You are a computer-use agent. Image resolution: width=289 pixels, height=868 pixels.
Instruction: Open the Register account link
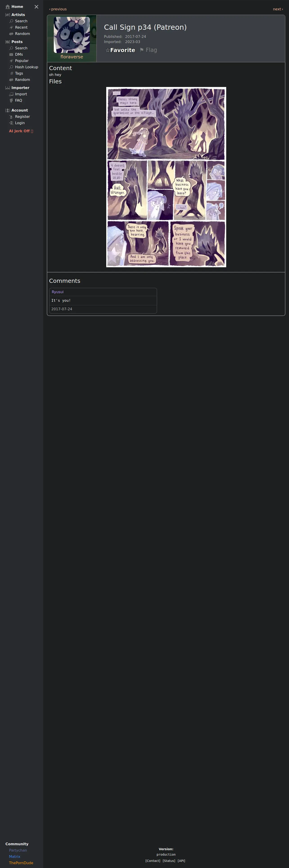[x=23, y=116]
